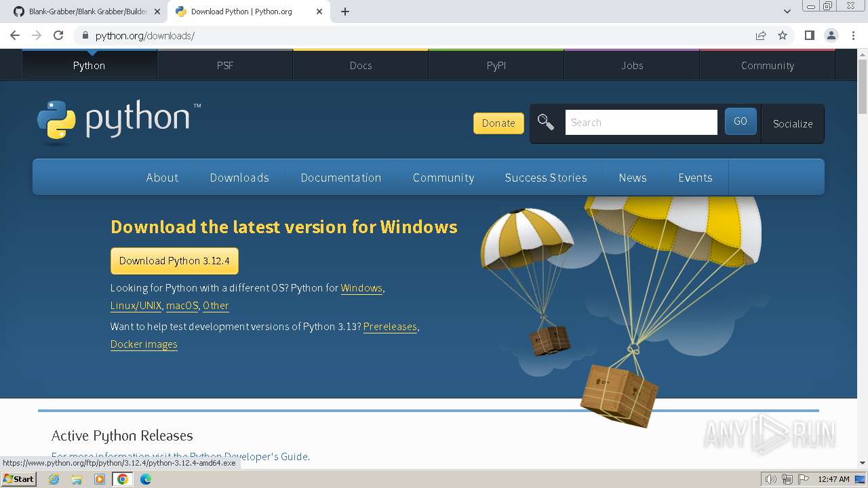
Task: Open the Success Stories menu item
Action: click(546, 178)
